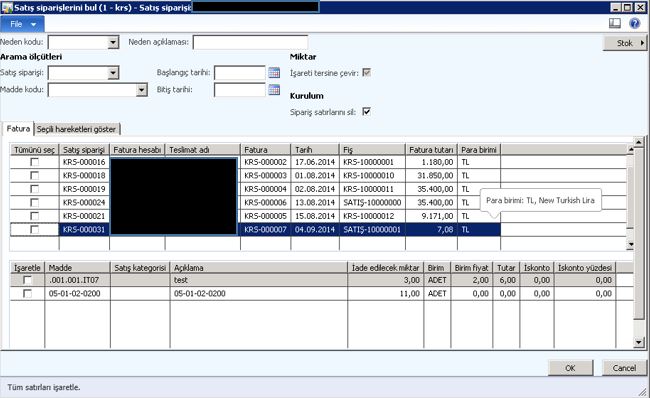650x398 pixels.
Task: Select receipt cell SATIŞ-10000000
Action: pos(372,203)
